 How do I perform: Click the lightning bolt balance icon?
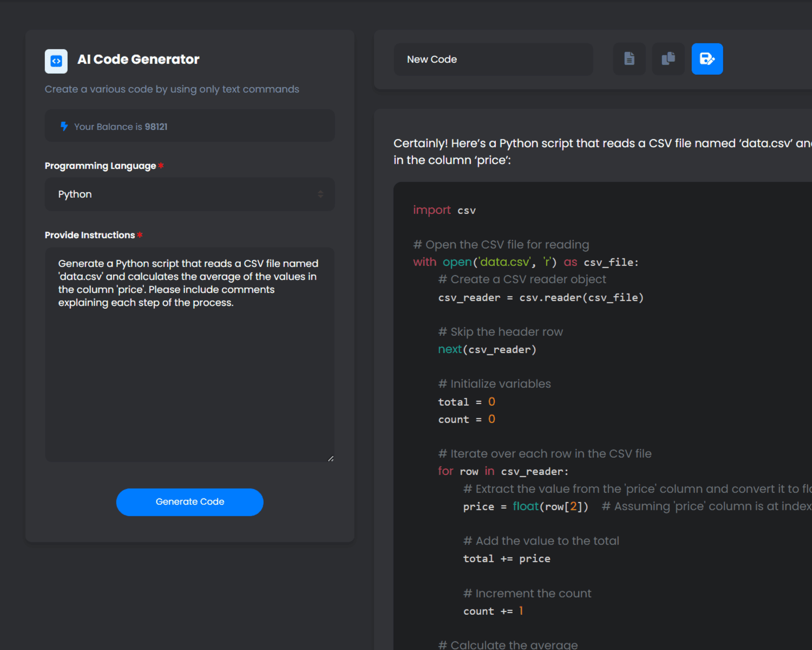pyautogui.click(x=64, y=126)
